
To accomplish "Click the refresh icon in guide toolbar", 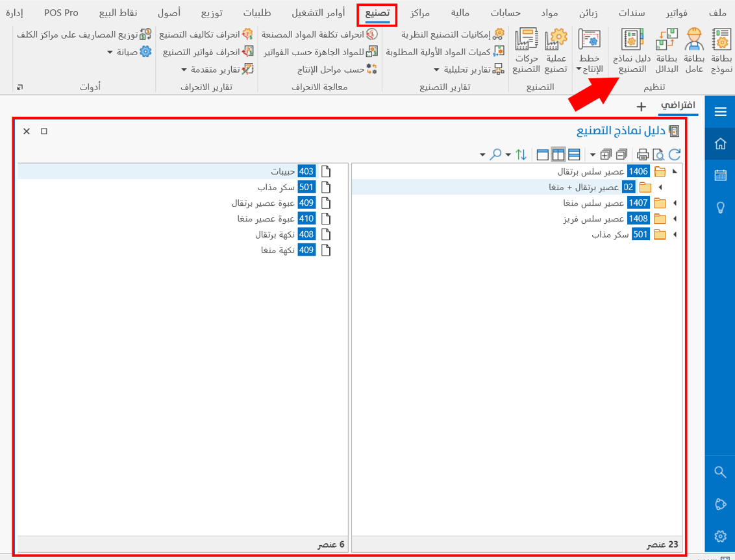I will click(x=675, y=154).
